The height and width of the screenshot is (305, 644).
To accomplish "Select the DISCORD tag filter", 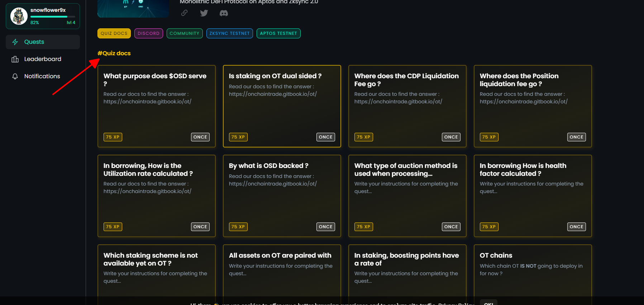I will click(x=148, y=33).
